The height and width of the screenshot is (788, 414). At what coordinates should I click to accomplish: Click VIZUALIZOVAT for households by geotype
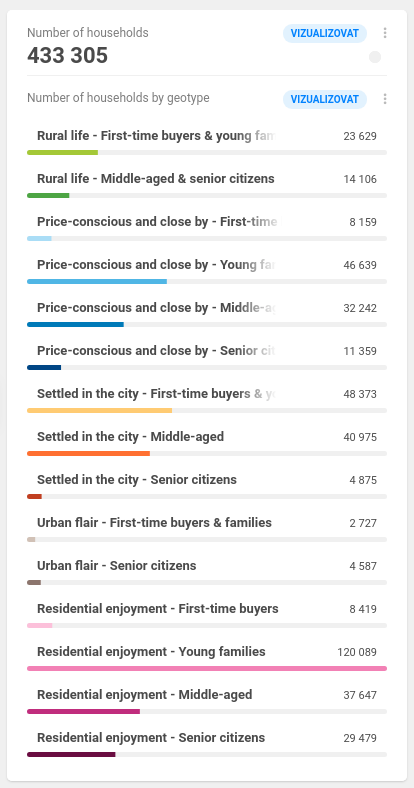pos(325,99)
